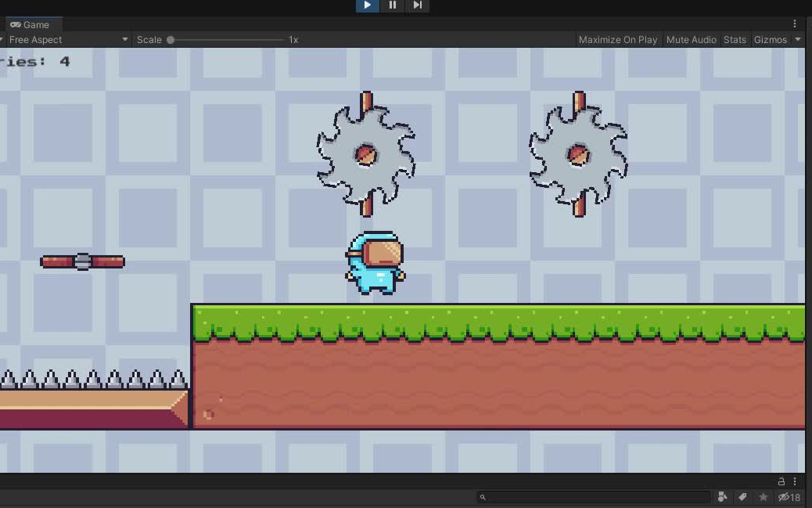
Task: Open the panel three-dot menu above the search bar
Action: click(795, 481)
